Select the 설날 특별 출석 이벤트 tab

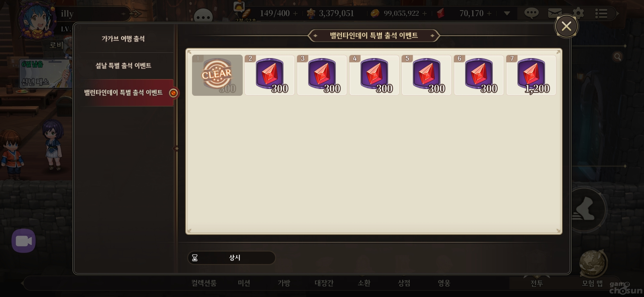(x=123, y=65)
